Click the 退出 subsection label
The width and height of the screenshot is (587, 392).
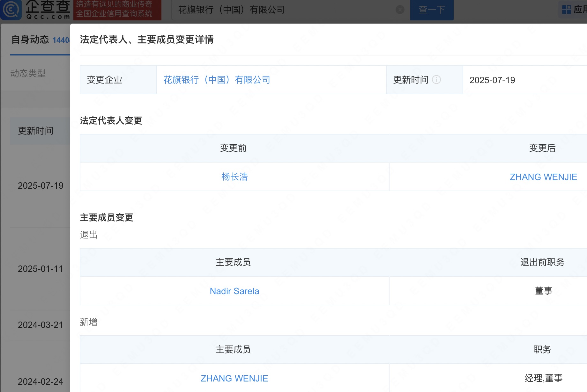(x=88, y=235)
